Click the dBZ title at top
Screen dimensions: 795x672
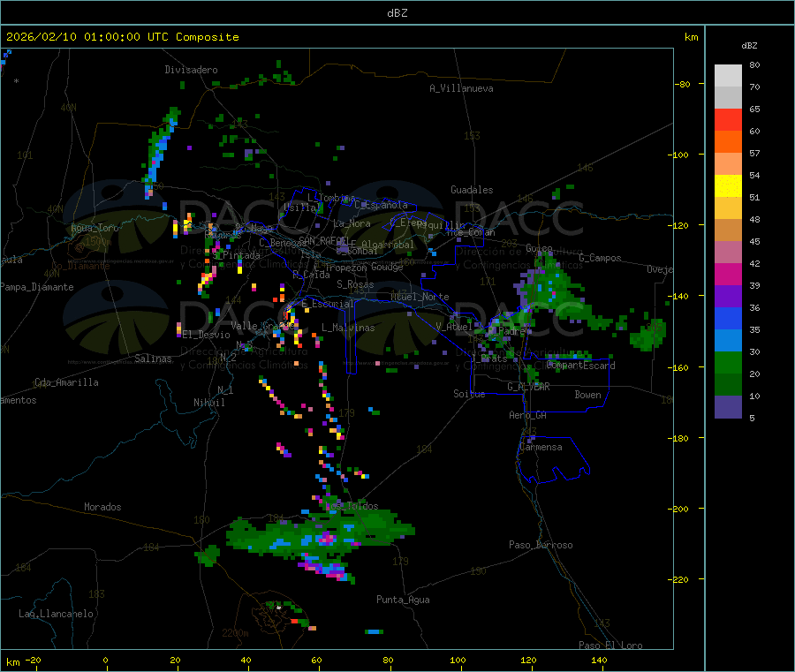(x=397, y=13)
